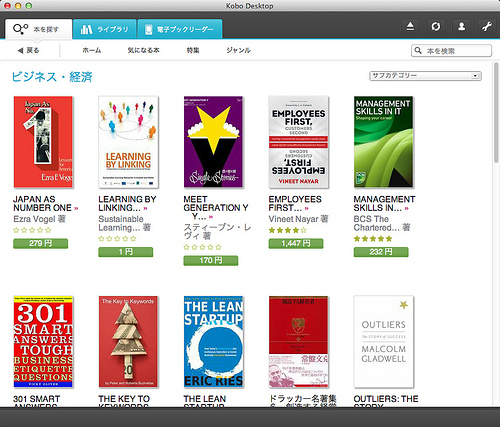Click the discover icon in 本を探す tab
The image size is (500, 427).
point(21,29)
